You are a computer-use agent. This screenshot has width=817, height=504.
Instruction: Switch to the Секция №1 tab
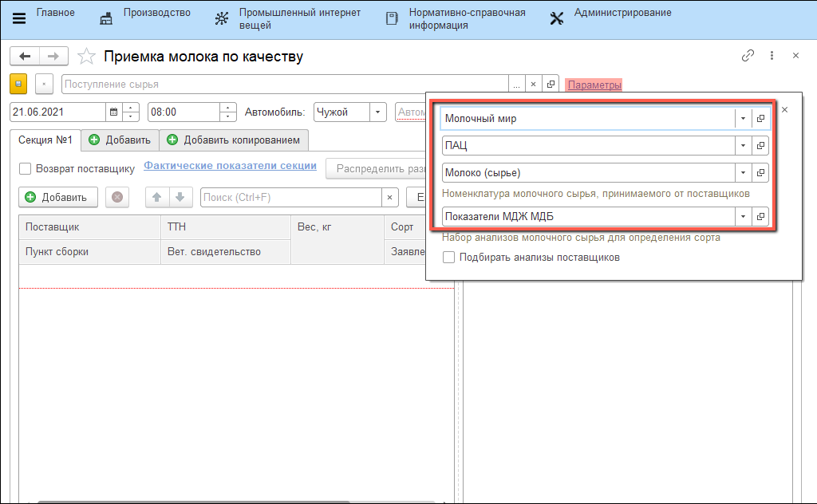45,140
